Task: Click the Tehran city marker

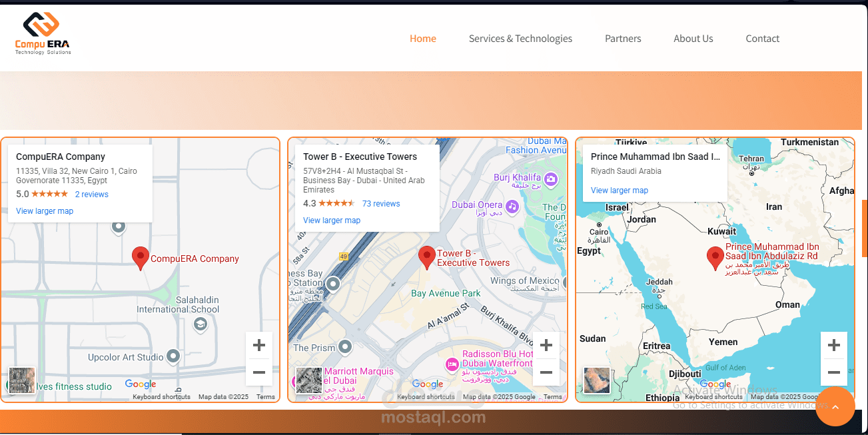Action: tap(751, 173)
